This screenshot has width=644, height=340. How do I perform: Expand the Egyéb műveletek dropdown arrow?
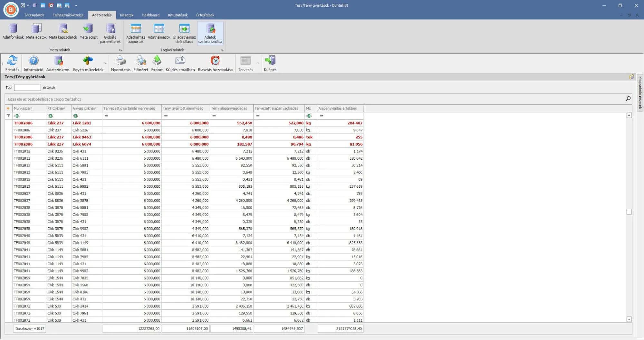pos(105,63)
